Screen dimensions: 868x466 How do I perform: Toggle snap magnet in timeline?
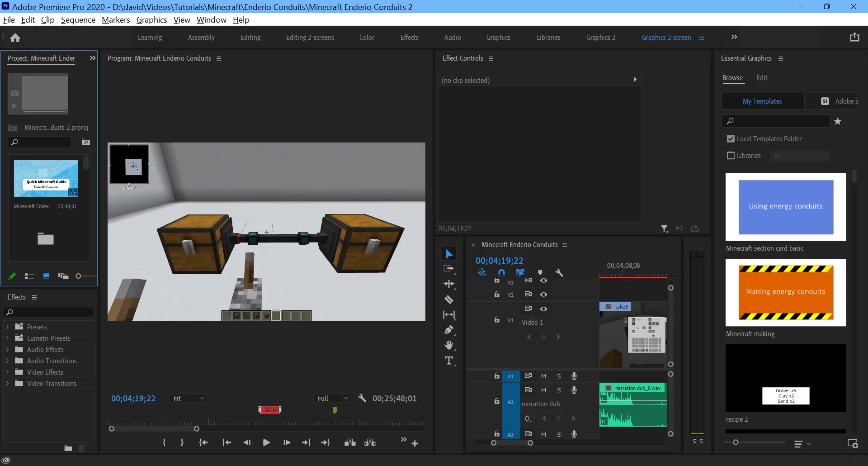tap(501, 272)
